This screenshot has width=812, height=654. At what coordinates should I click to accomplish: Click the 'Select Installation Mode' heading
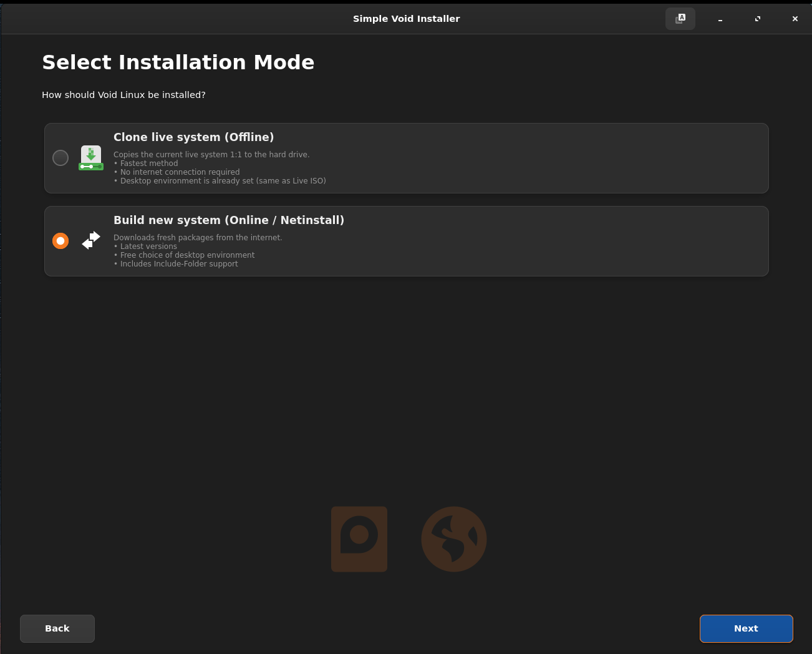[178, 62]
